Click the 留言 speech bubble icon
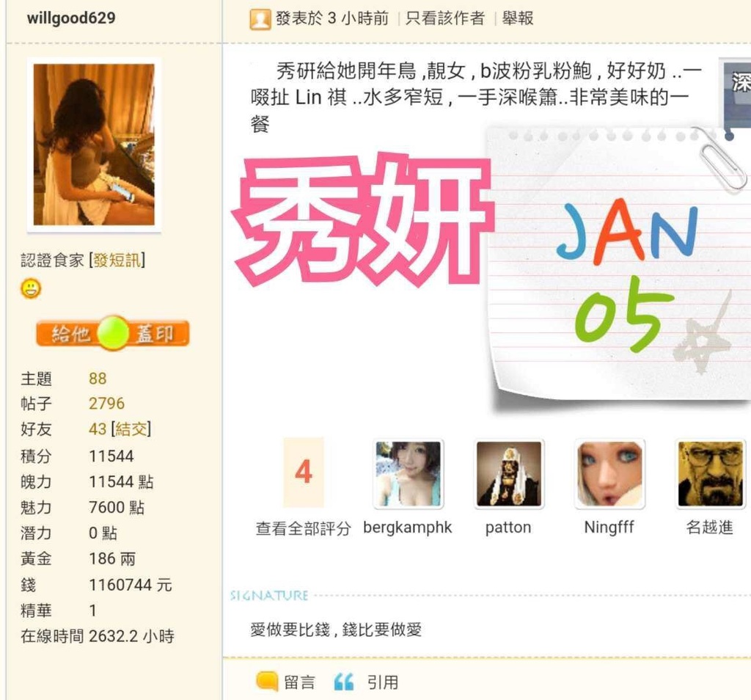This screenshot has height=700, width=751. [x=267, y=681]
